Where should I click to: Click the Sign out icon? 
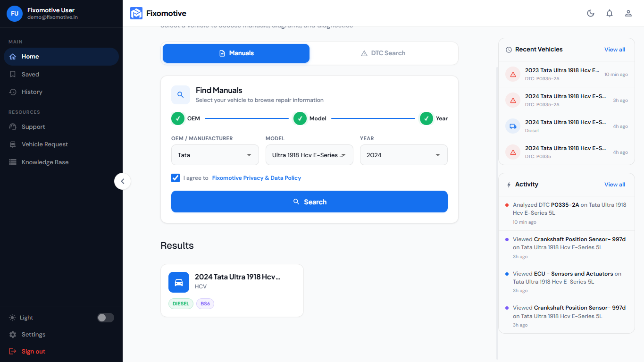[x=13, y=352]
